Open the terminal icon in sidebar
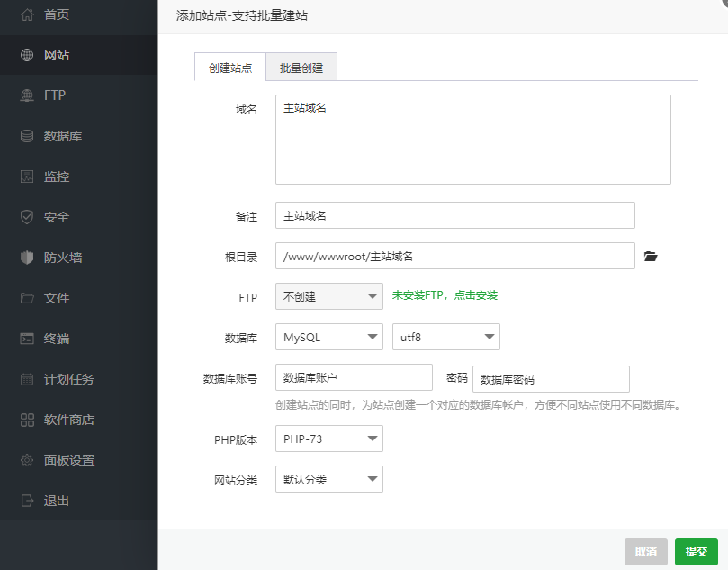The height and width of the screenshot is (570, 728). click(27, 339)
